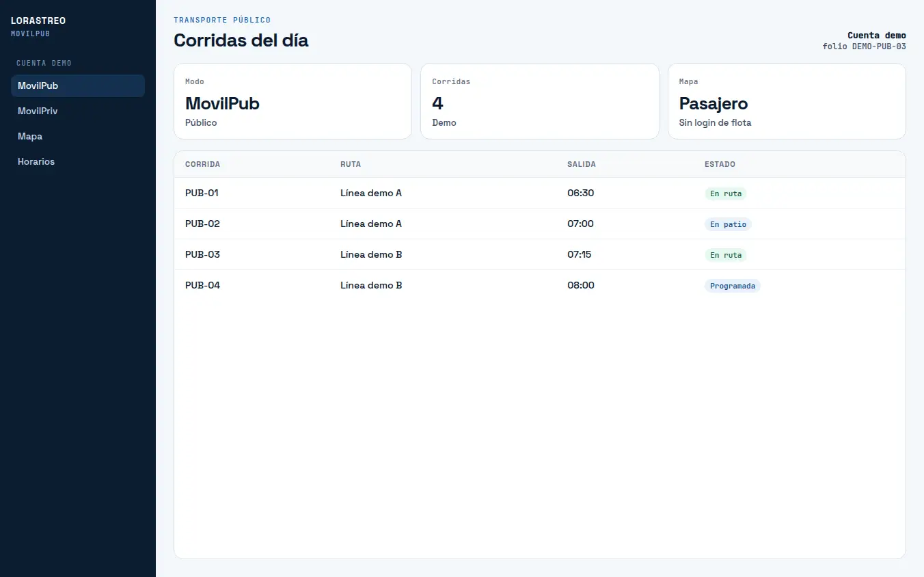Click 'Línea demo A' in PUB-01 row
This screenshot has width=924, height=577.
coord(371,193)
